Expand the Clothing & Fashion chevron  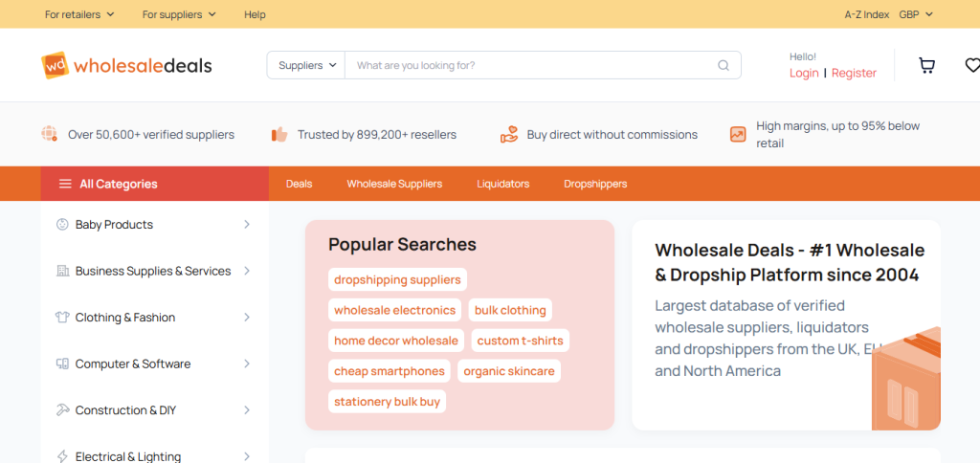click(x=247, y=318)
